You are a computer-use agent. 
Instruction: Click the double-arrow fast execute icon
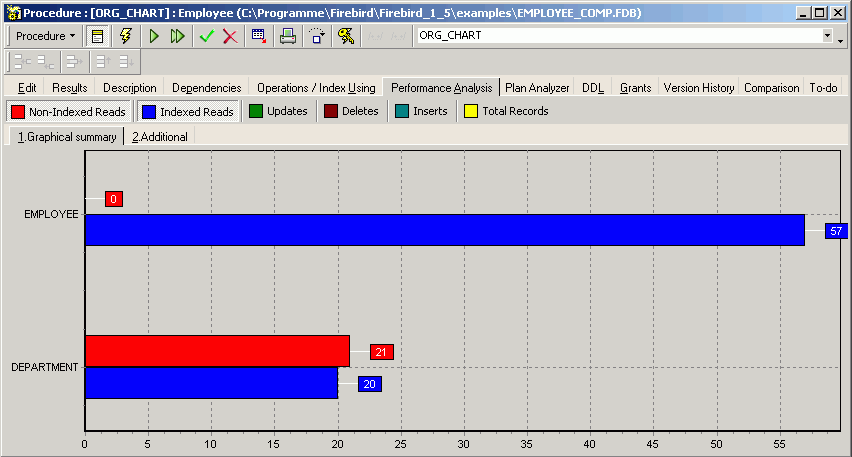tap(178, 36)
